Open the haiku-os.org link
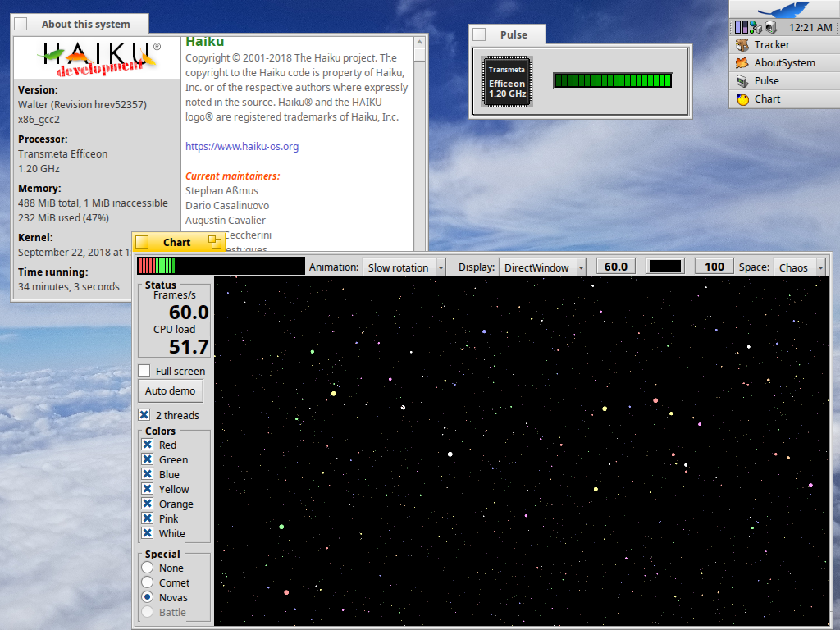Viewport: 840px width, 630px height. click(242, 146)
